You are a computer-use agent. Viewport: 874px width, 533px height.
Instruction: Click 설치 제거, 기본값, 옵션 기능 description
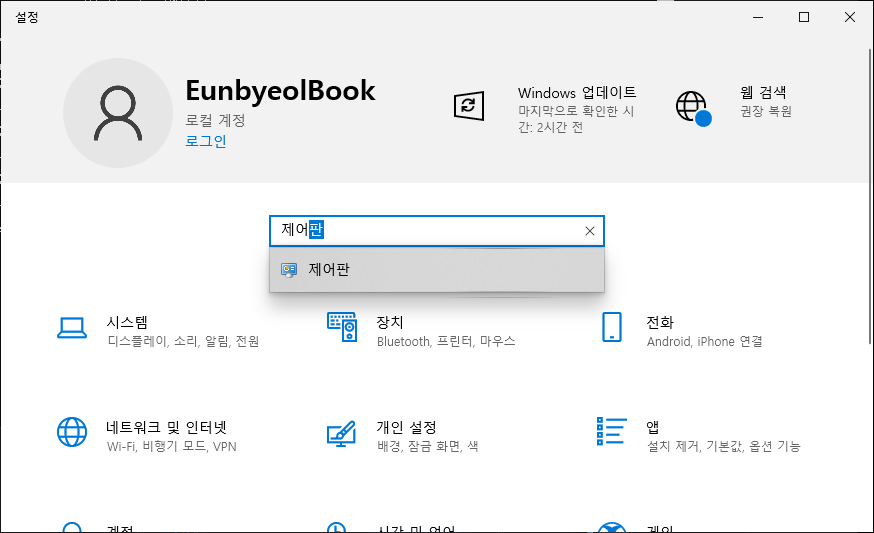[x=724, y=447]
